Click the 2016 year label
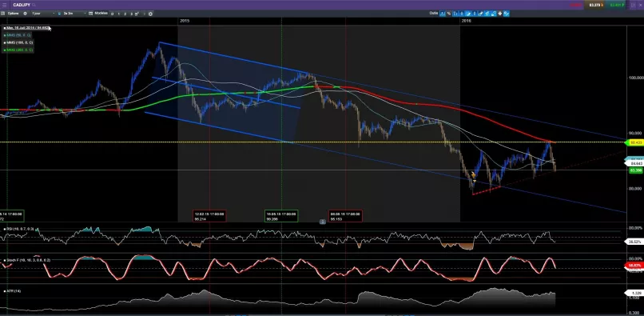The image size is (644, 316). (x=467, y=21)
